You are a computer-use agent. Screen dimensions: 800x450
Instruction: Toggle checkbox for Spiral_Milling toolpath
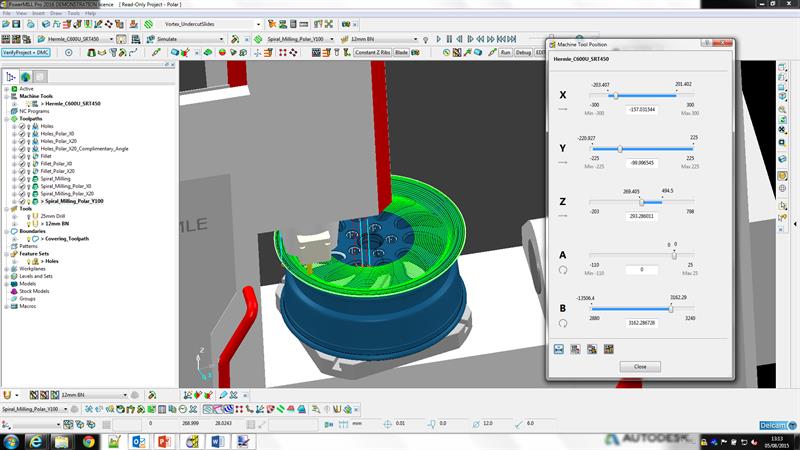22,179
